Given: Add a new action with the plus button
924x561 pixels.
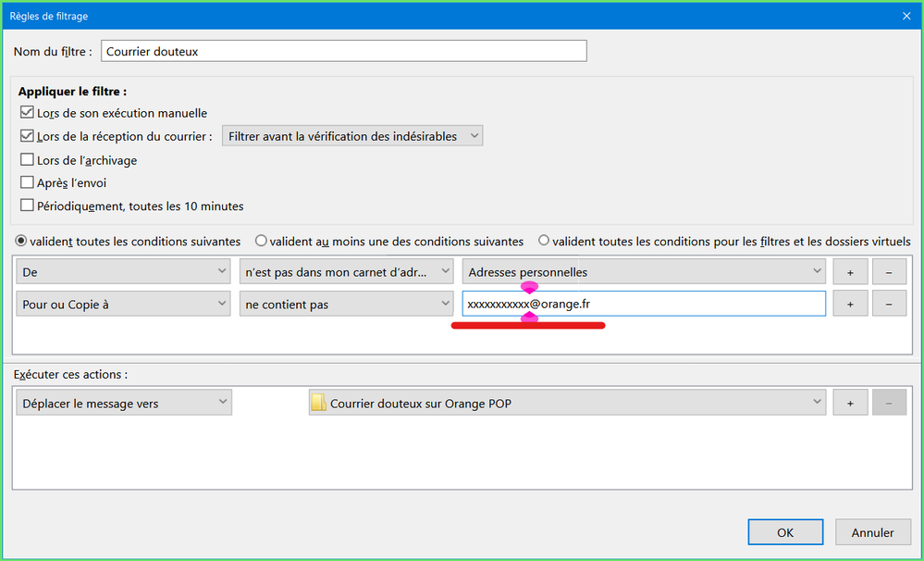Looking at the screenshot, I should click(x=849, y=403).
